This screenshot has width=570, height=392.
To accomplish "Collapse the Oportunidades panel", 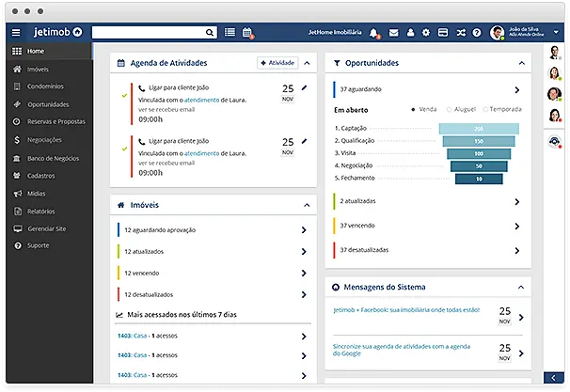I will click(x=521, y=63).
